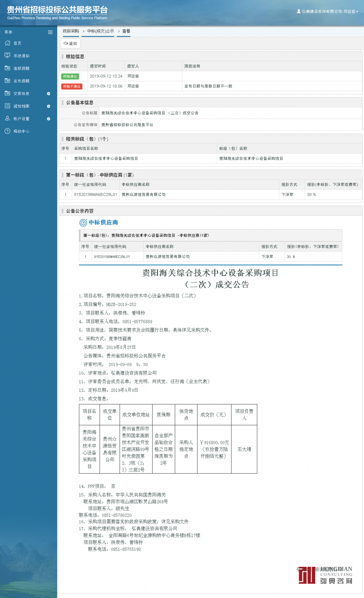Click the 石大靖 project leader cell
364x598 pixels.
[244, 449]
